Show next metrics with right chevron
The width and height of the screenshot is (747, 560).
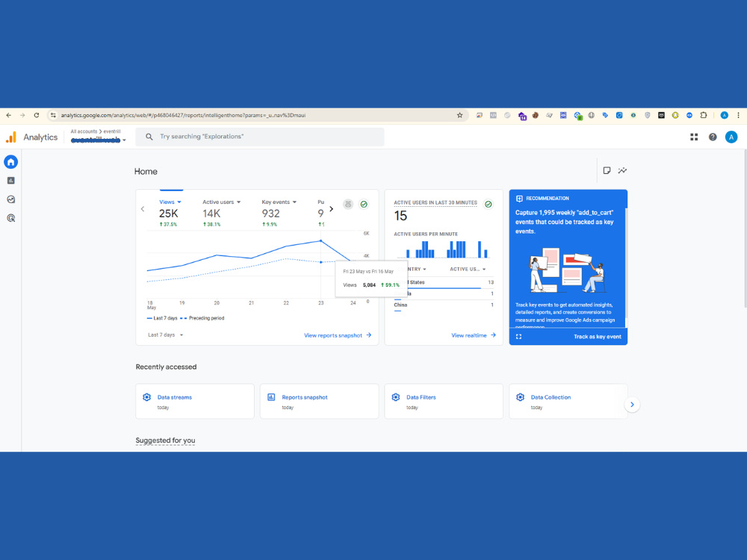coord(332,208)
